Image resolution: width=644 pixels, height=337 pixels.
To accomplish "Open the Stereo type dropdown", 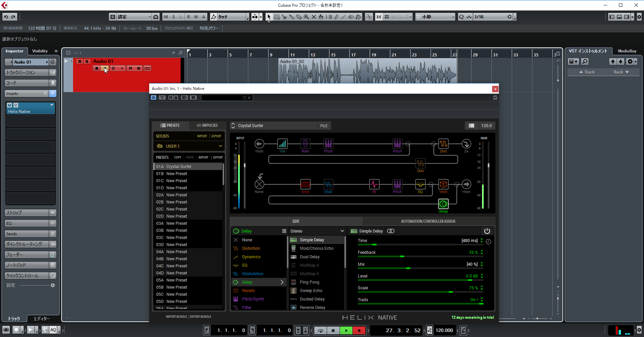I will click(x=317, y=231).
